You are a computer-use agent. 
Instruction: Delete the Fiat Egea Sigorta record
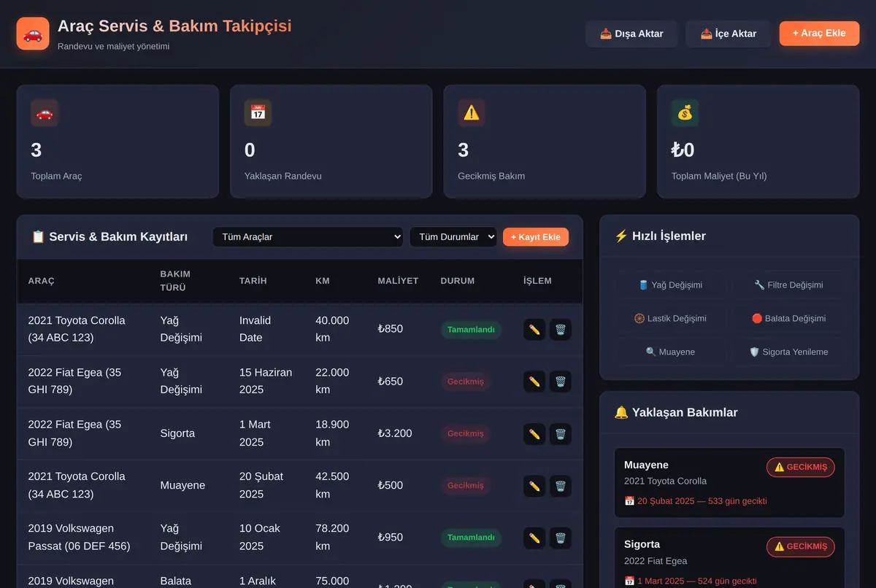pos(561,434)
